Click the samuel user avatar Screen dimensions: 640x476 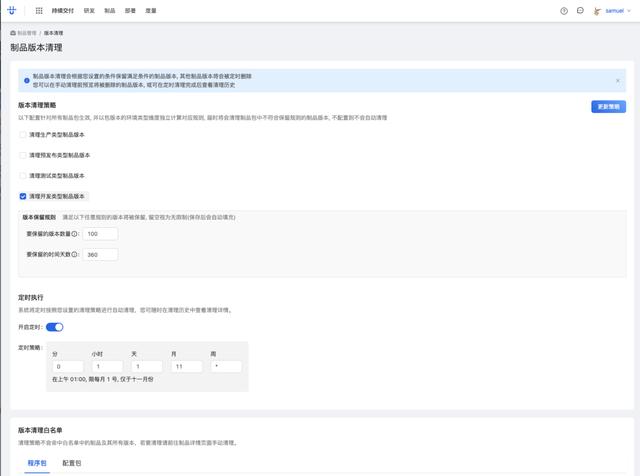pyautogui.click(x=597, y=11)
